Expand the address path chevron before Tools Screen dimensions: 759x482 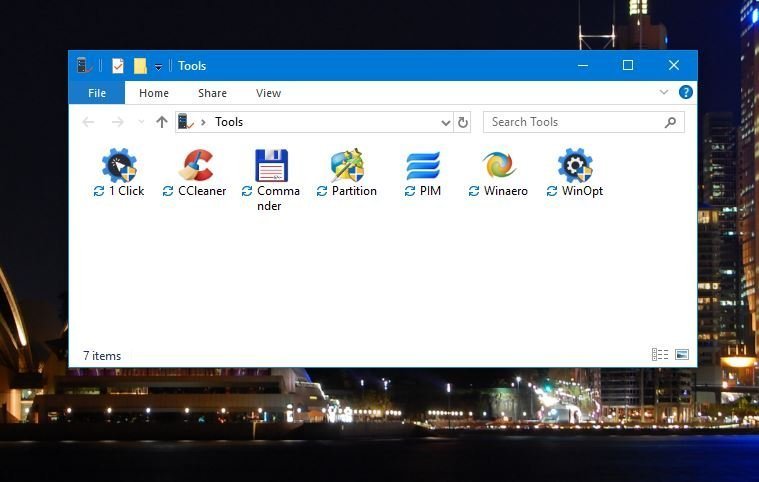click(x=203, y=122)
